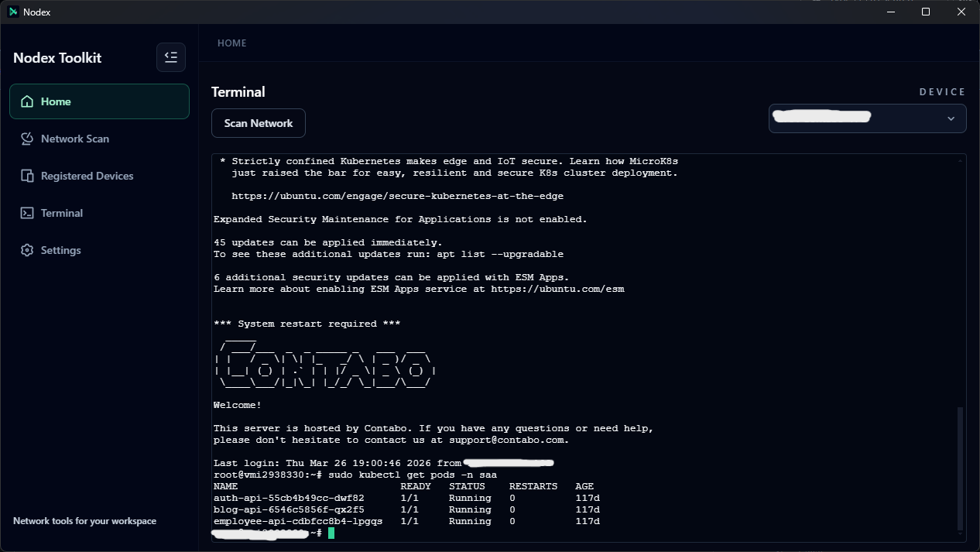Open the Settings page from the menu
980x552 pixels.
60,249
